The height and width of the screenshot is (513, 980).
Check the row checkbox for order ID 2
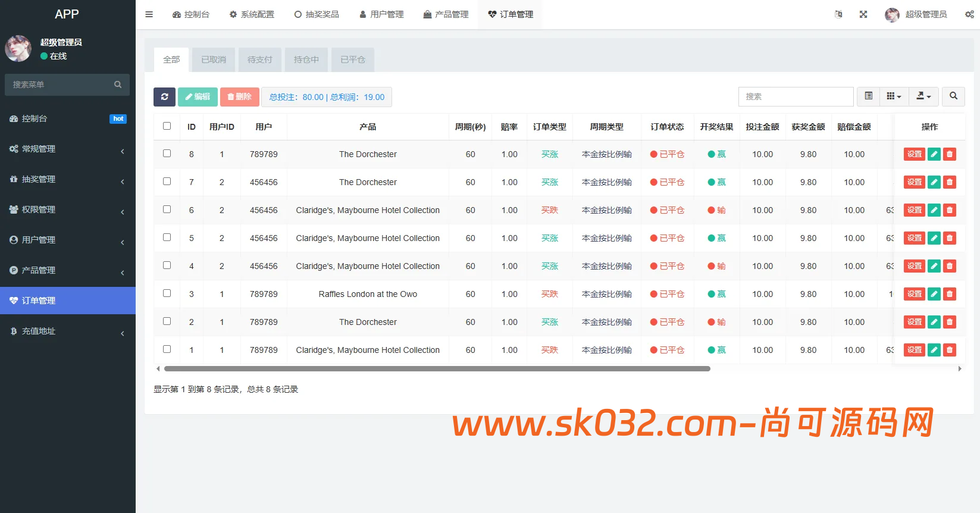point(167,321)
